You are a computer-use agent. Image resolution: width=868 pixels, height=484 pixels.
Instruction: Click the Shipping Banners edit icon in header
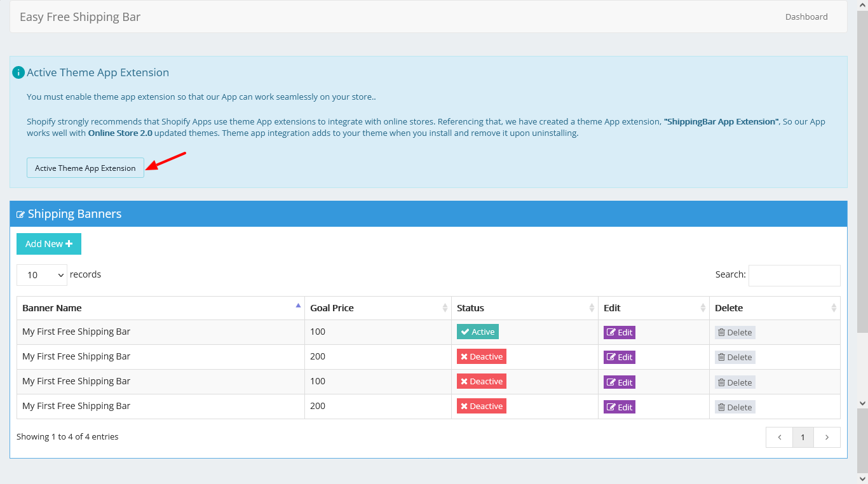[20, 215]
